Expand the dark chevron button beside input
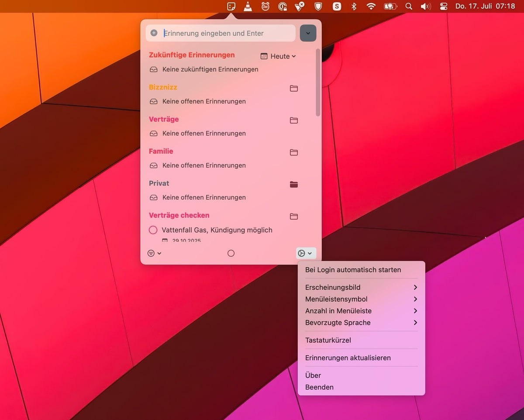Screen dimensions: 524x420 pyautogui.click(x=308, y=33)
